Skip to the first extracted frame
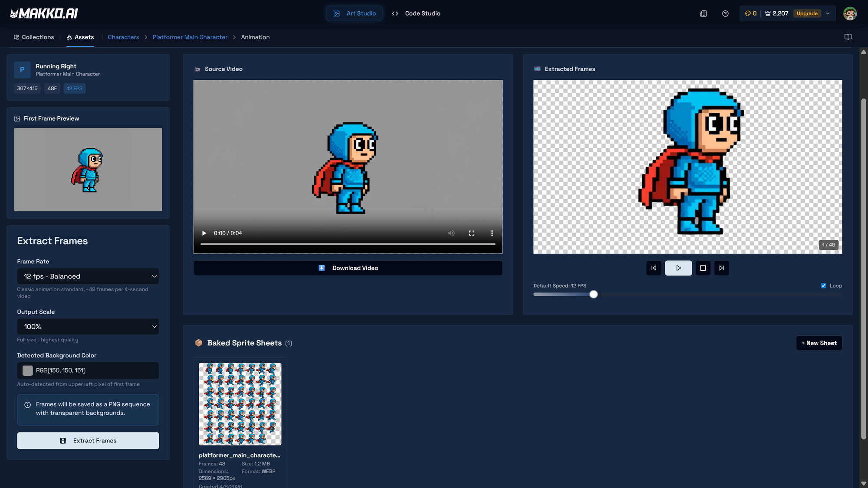This screenshot has height=488, width=868. 654,268
